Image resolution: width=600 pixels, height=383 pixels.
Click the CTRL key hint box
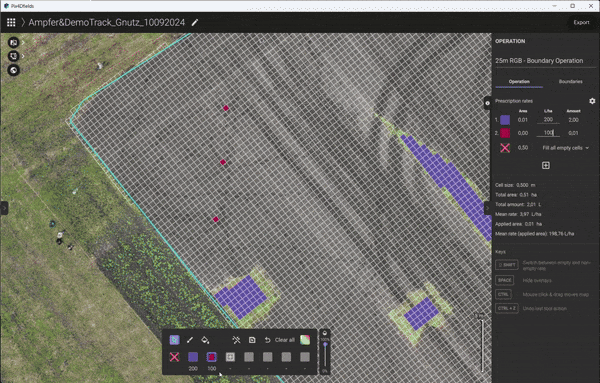(x=503, y=294)
